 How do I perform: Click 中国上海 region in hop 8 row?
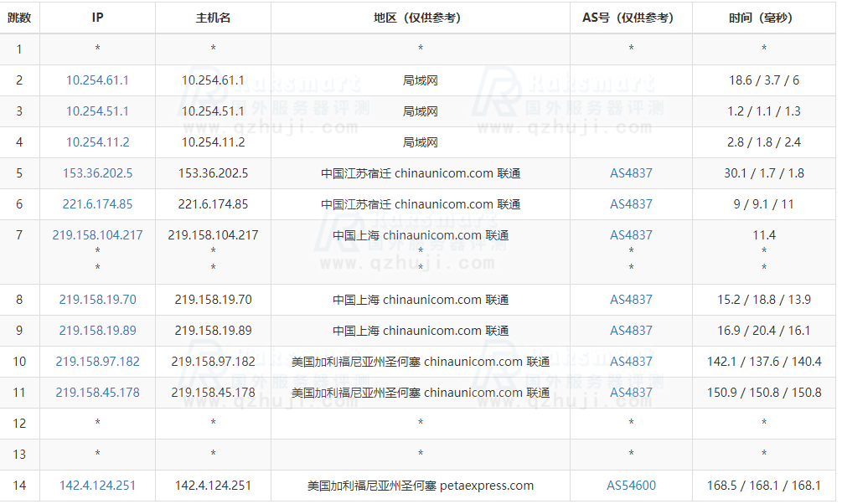421,300
